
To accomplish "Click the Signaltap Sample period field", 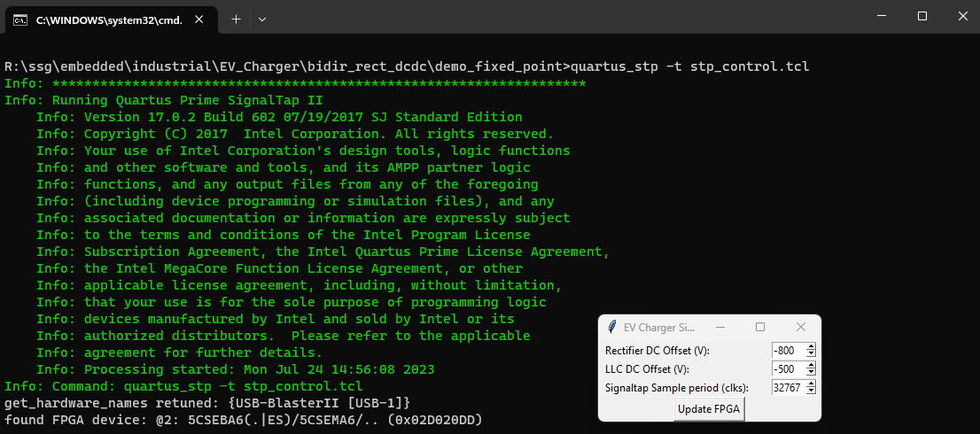I will click(788, 387).
